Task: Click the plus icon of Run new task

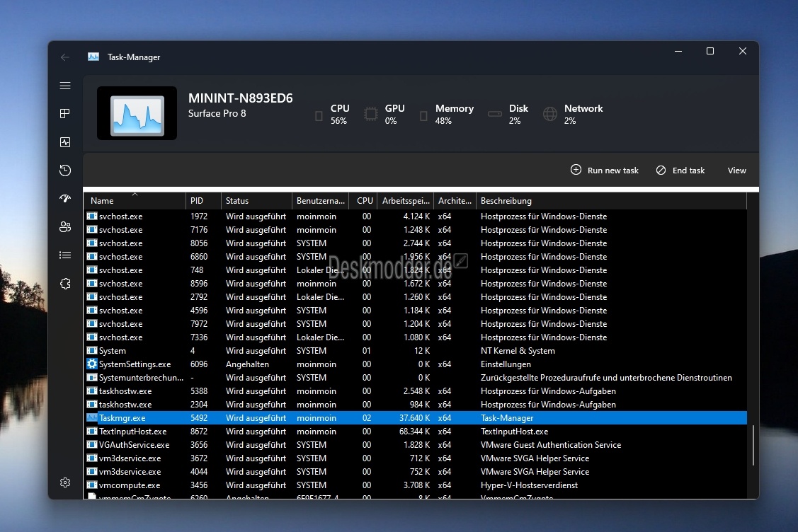Action: (576, 170)
